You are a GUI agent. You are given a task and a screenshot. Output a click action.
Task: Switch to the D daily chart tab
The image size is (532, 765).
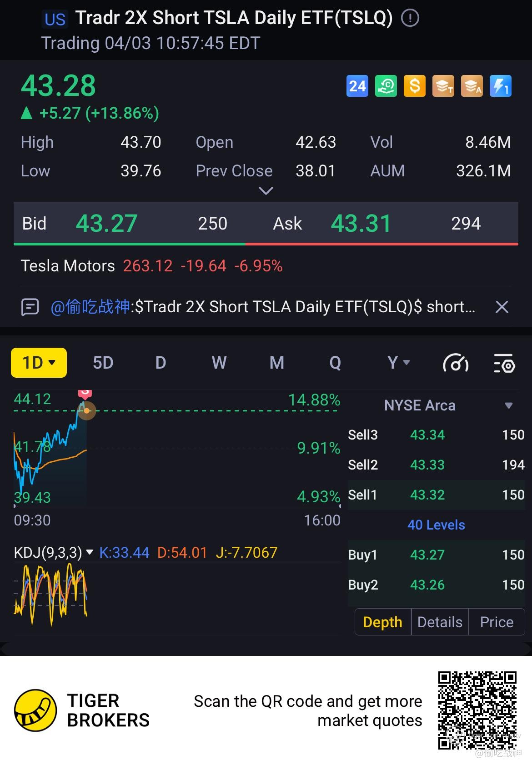tap(161, 363)
